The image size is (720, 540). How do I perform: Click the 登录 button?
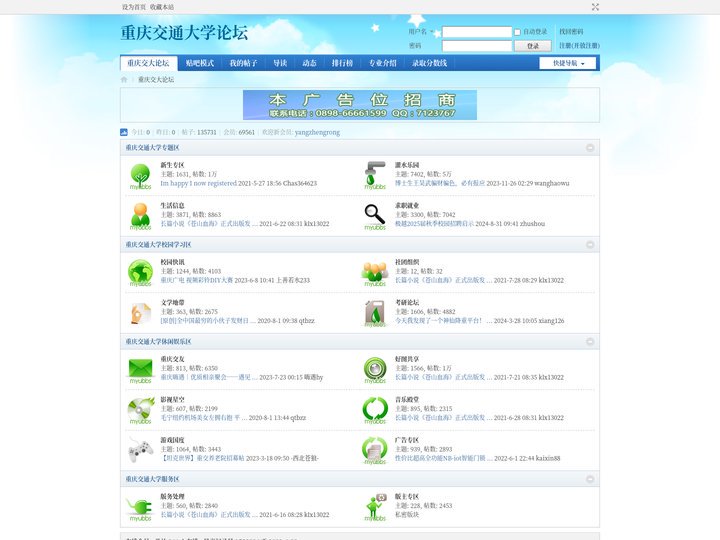coord(533,46)
